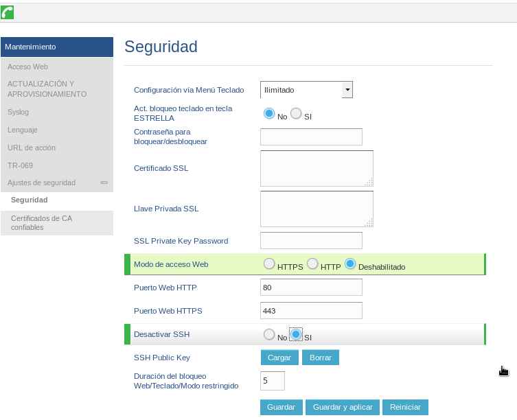Viewport: 517px width, 420px height.
Task: Click the Guardar y aplicar button
Action: click(x=343, y=407)
